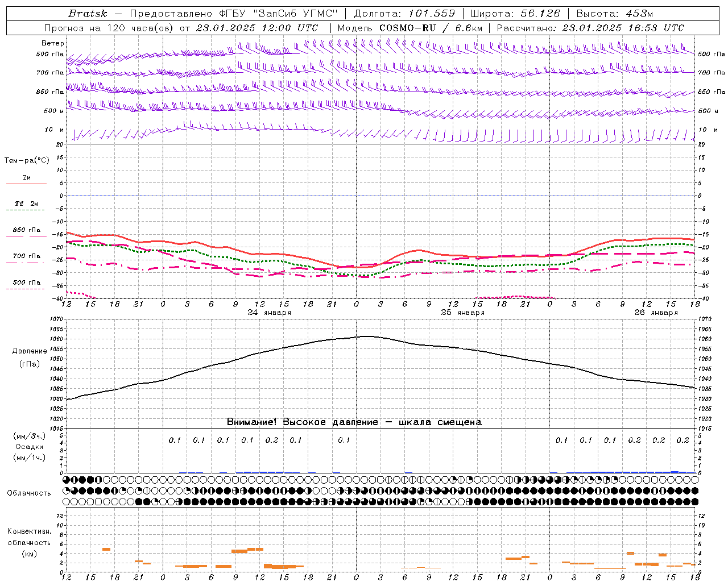Click "Прогноз на 120 часа(ов)" text
Viewport: 728px width, 582px height.
click(109, 28)
